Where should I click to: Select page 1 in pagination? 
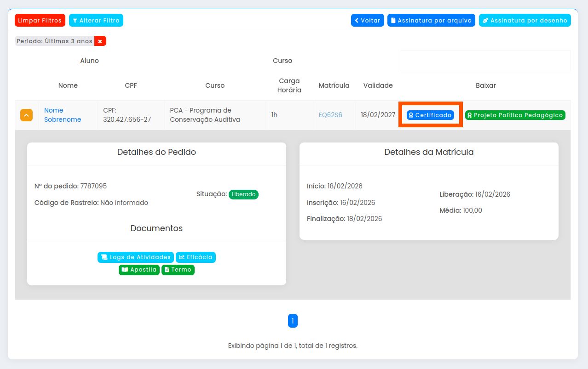coord(293,321)
